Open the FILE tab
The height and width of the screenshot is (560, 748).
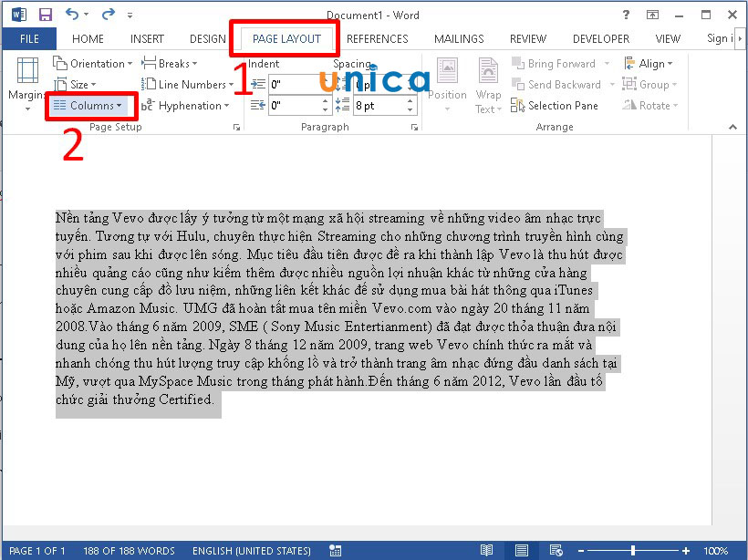[29, 38]
